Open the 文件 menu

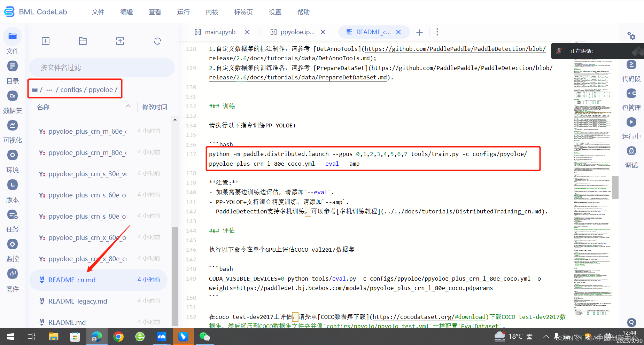click(98, 12)
